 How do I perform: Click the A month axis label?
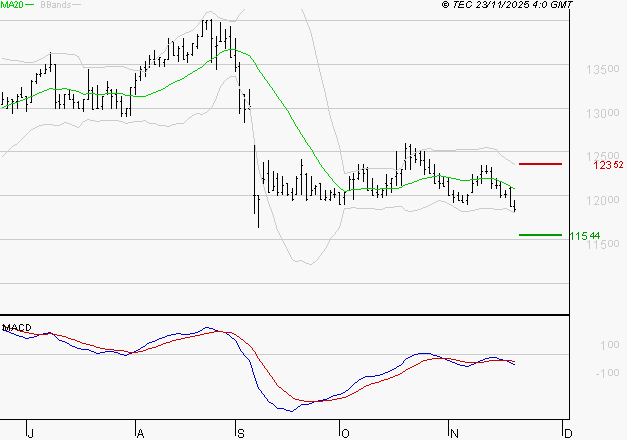pos(140,433)
